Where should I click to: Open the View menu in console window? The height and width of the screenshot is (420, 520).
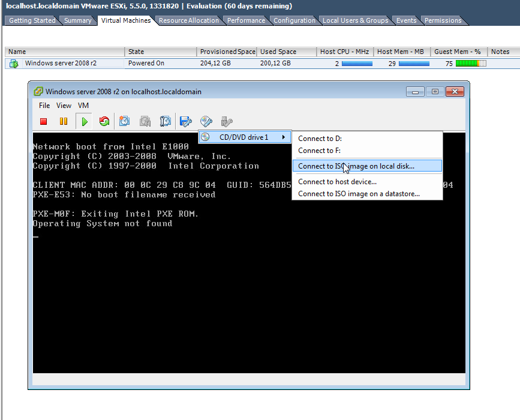pos(64,106)
